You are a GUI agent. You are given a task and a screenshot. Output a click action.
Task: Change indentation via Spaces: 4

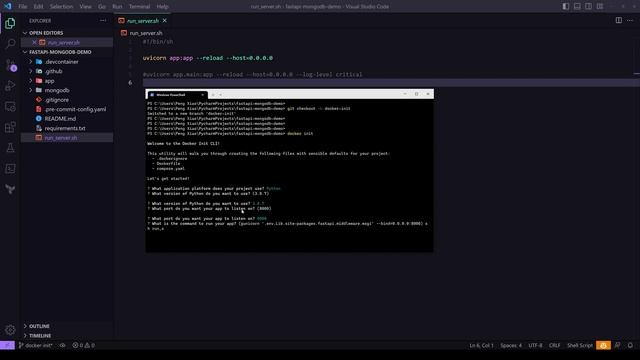(x=511, y=345)
